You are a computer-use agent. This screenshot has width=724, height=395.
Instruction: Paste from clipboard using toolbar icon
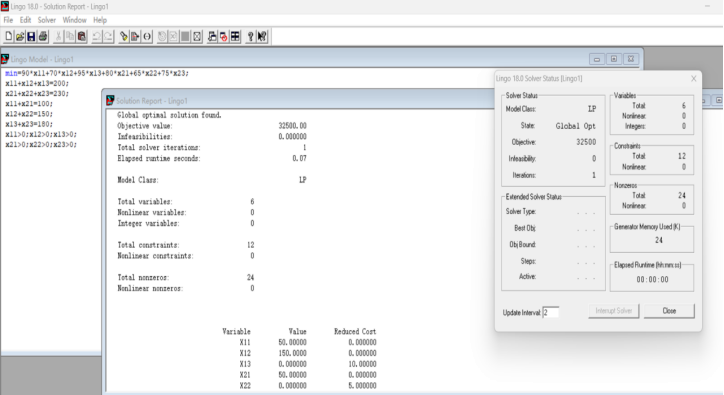point(82,36)
